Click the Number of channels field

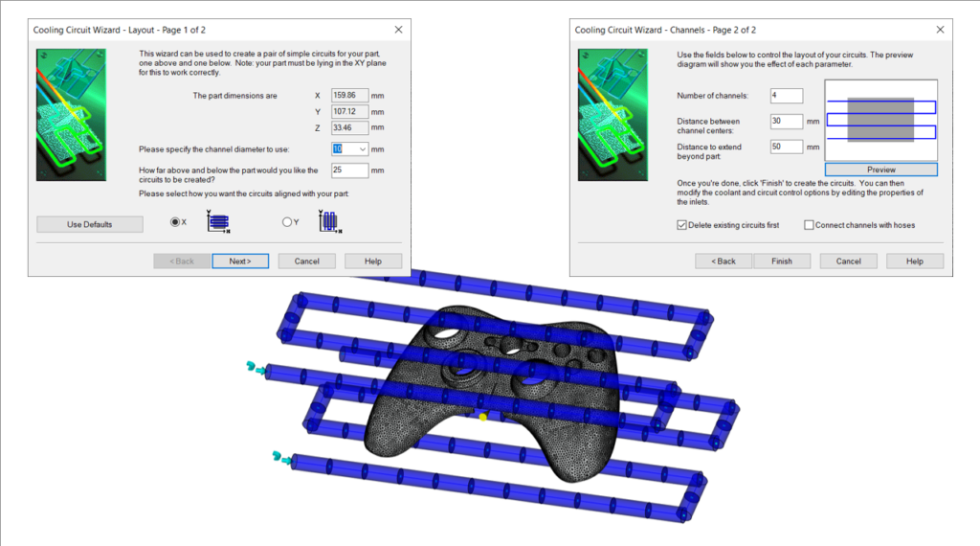point(787,96)
